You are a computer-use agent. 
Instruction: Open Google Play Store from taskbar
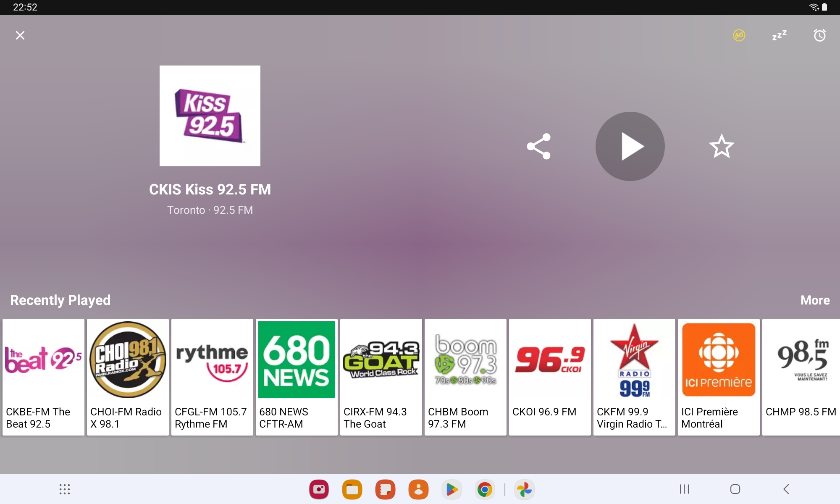click(451, 490)
